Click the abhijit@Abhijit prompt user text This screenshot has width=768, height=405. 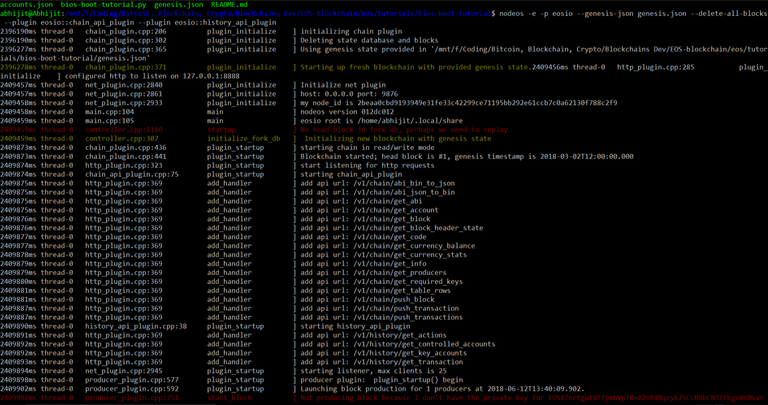tap(30, 14)
